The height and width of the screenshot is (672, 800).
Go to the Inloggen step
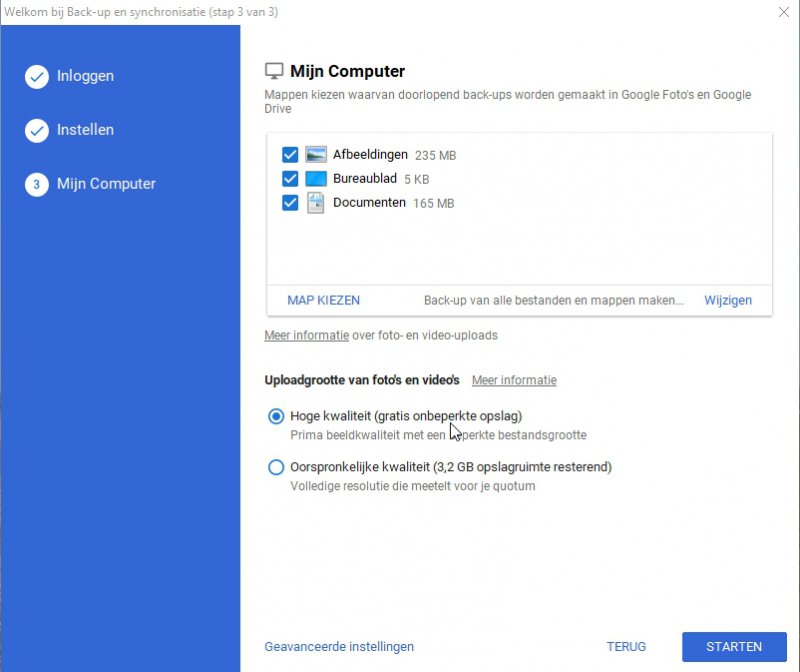85,76
